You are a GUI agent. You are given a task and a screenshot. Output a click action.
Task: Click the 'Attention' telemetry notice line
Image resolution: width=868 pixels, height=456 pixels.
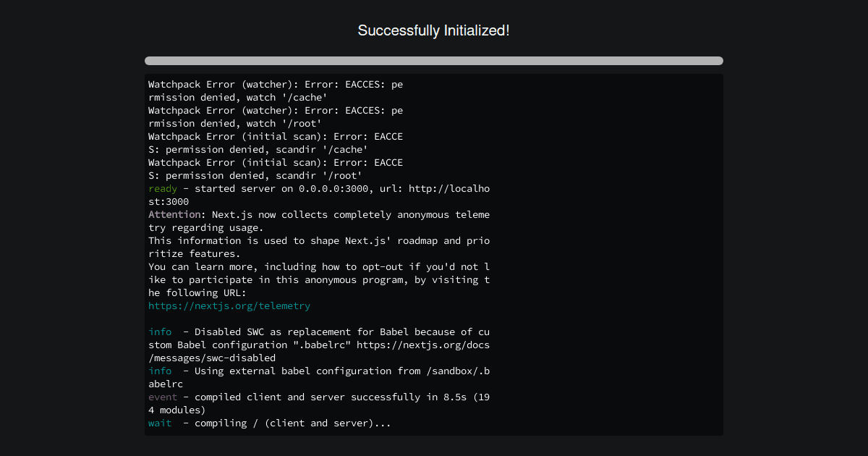[318, 214]
